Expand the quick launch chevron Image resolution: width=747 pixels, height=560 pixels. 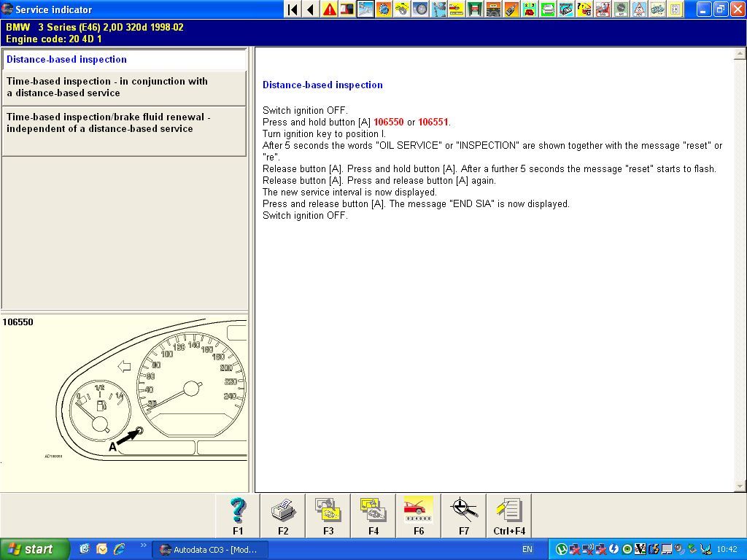[x=143, y=545]
